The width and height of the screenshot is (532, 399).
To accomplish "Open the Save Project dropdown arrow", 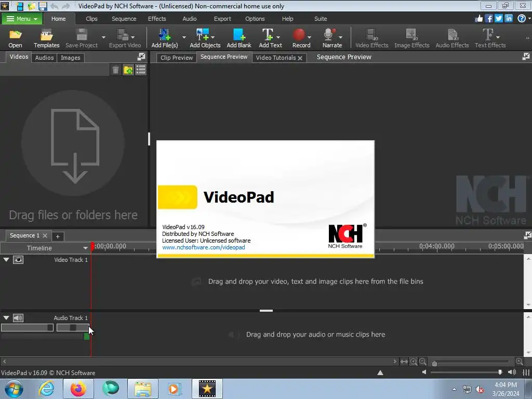I will pos(103,37).
